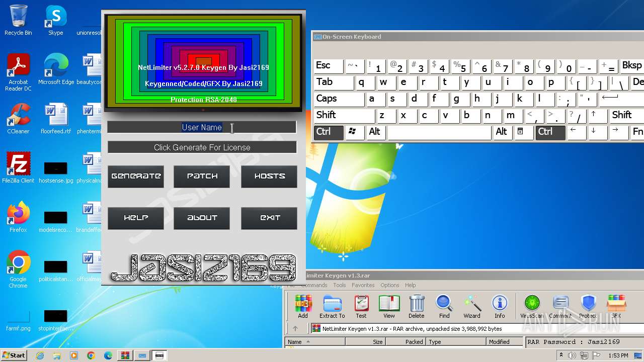The image size is (644, 362).
Task: Select the Acrobat Reader DC desktop icon
Action: (x=18, y=72)
